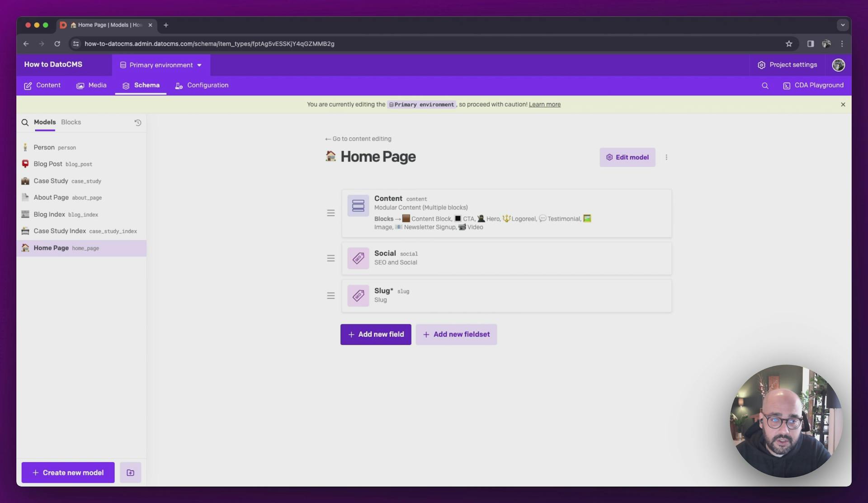Click the How to DatoCMS project title

pos(53,65)
